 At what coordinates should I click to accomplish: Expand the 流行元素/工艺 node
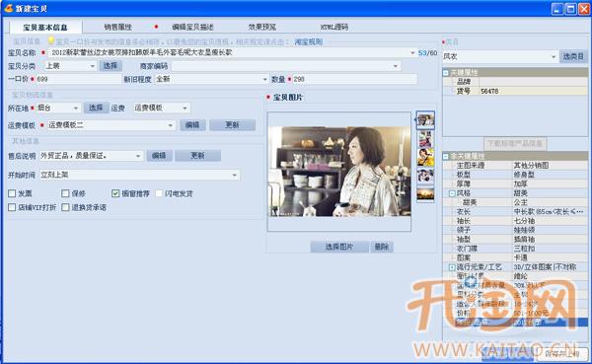452,267
